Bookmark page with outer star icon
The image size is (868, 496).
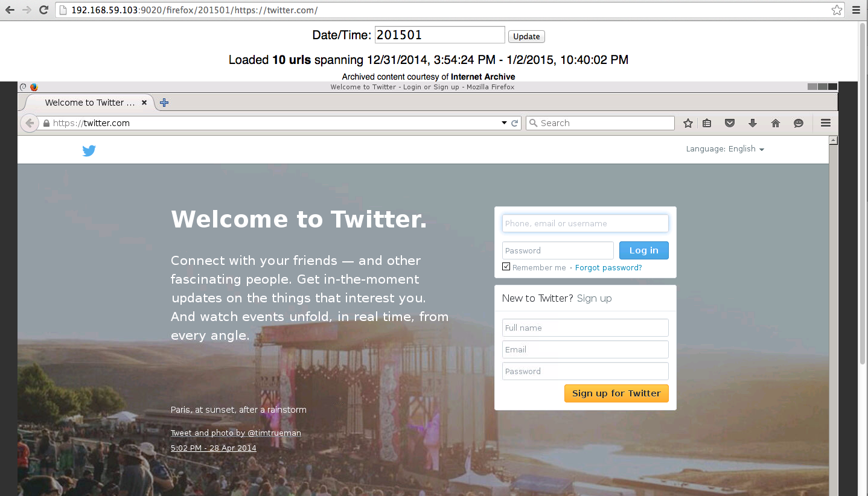tap(837, 10)
